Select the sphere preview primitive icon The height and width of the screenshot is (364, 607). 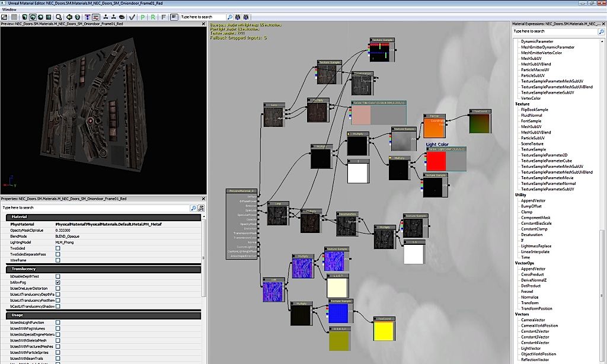tap(41, 17)
